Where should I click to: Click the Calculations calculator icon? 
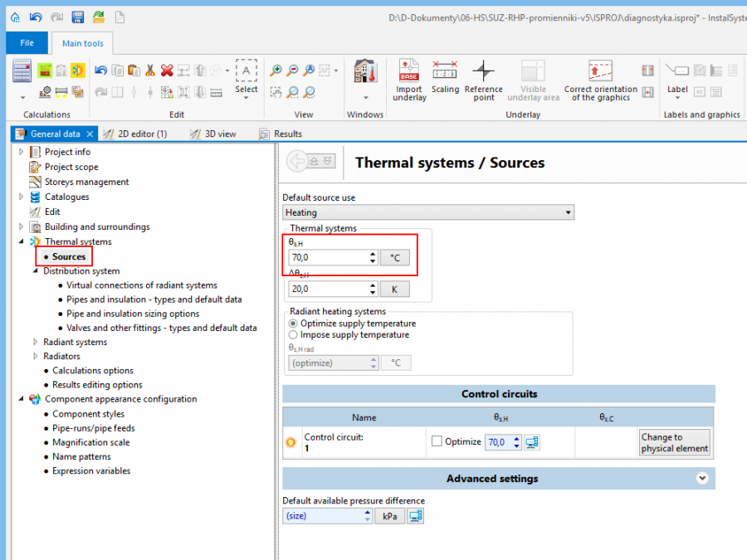22,71
